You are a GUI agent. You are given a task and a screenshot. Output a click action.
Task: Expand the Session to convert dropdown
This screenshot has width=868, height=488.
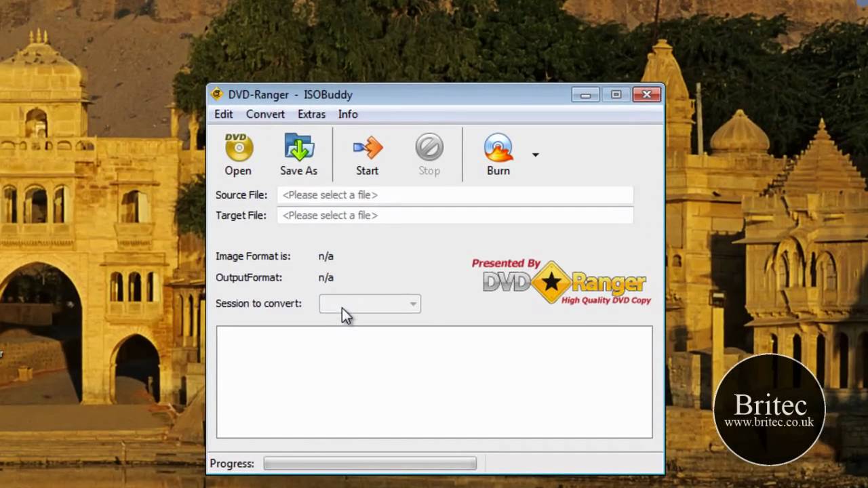coord(370,304)
